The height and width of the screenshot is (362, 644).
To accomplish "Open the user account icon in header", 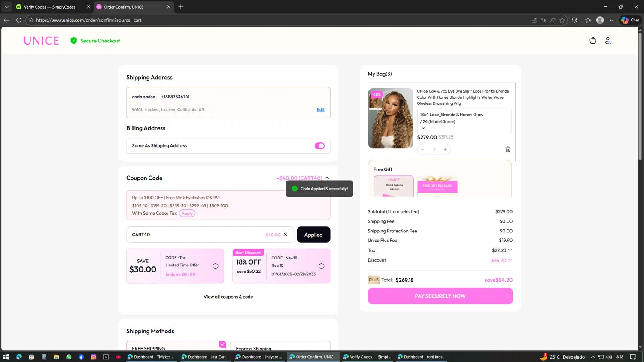I will (x=608, y=41).
